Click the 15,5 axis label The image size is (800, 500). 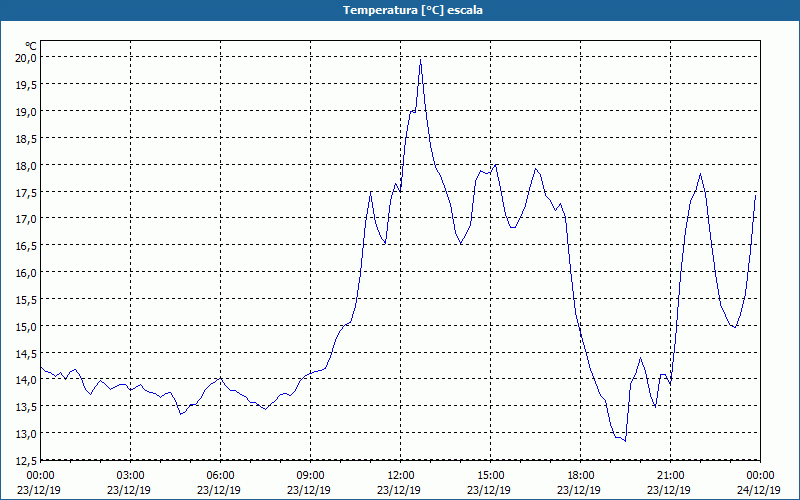click(26, 299)
